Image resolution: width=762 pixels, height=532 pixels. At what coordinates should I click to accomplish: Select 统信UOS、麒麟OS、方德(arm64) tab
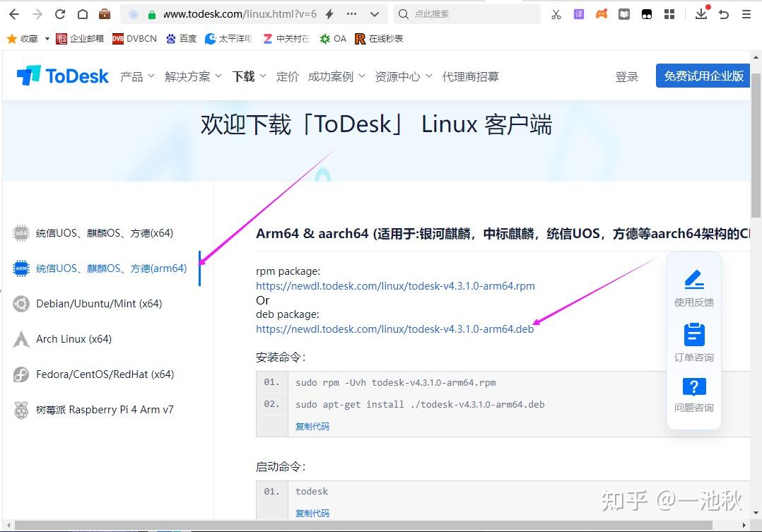[x=100, y=268]
